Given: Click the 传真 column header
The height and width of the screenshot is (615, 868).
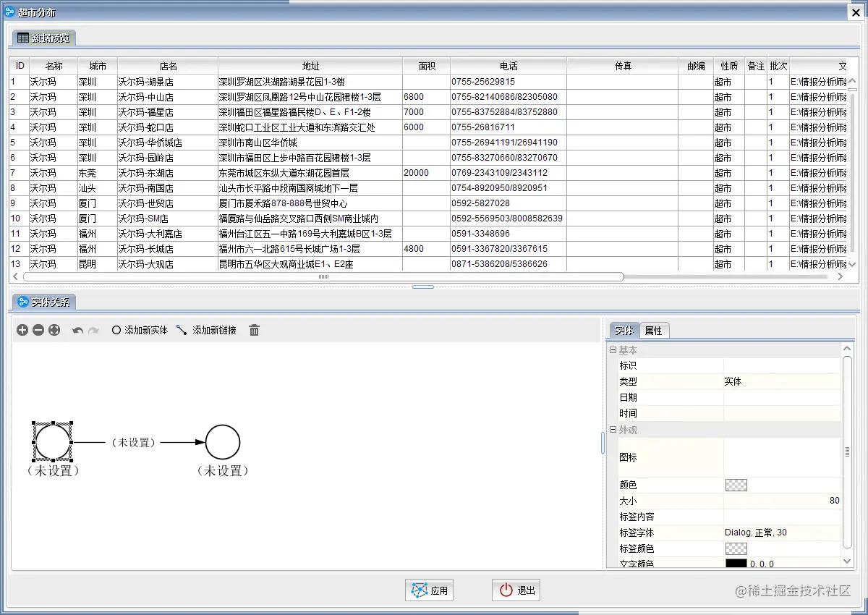Looking at the screenshot, I should 622,66.
